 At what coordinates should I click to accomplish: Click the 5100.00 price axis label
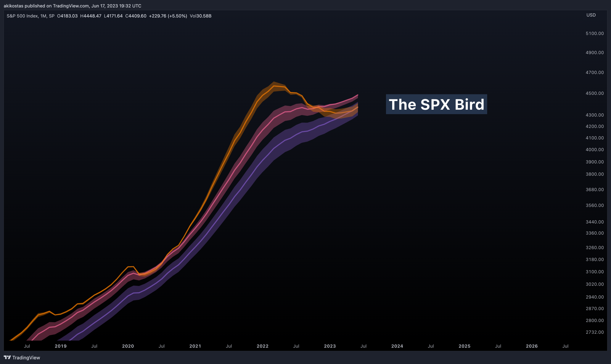click(595, 33)
